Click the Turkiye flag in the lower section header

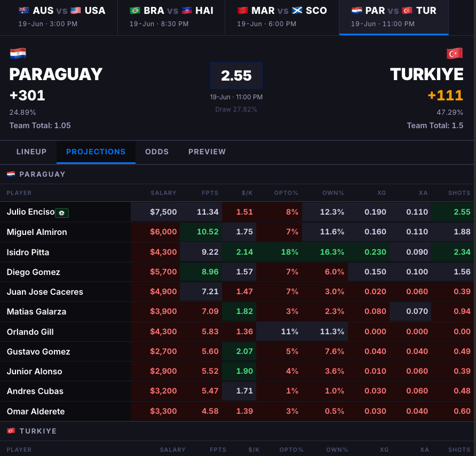click(x=11, y=431)
